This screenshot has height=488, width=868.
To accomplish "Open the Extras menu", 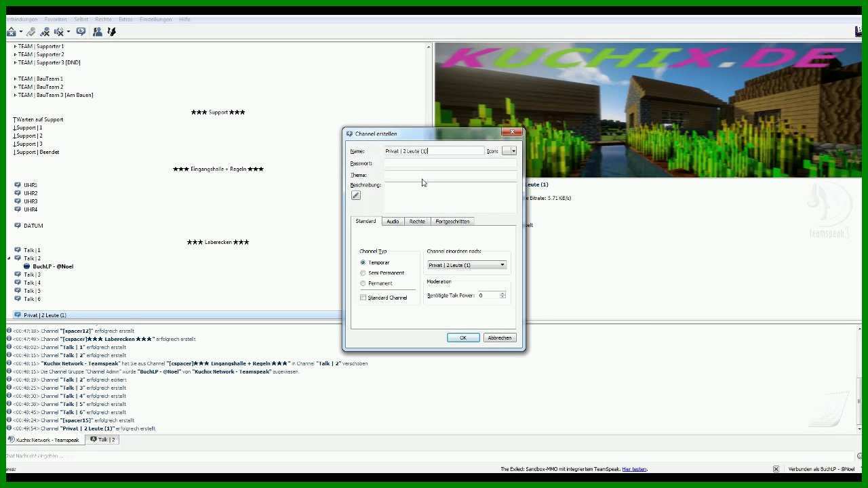I will 125,19.
